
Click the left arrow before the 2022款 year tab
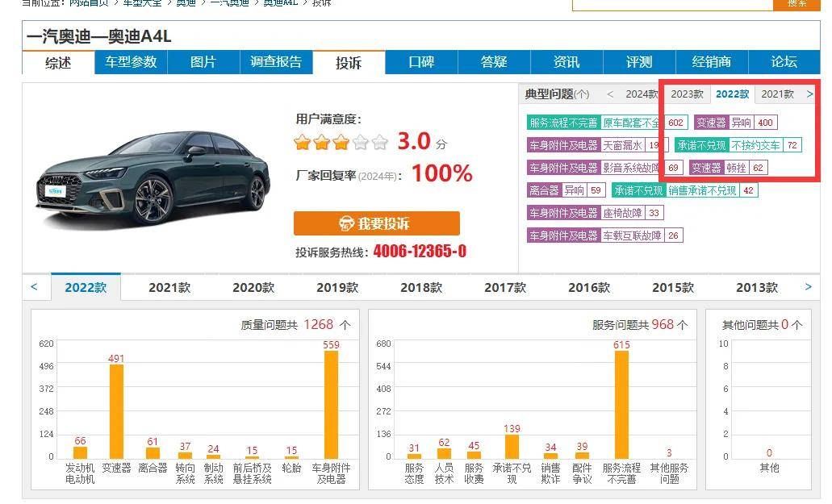[x=34, y=287]
